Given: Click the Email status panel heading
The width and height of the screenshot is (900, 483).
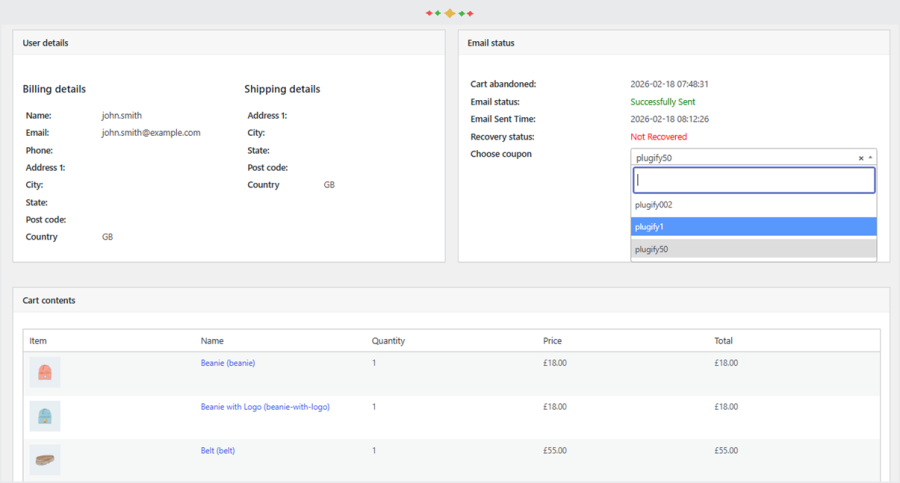Looking at the screenshot, I should 491,42.
